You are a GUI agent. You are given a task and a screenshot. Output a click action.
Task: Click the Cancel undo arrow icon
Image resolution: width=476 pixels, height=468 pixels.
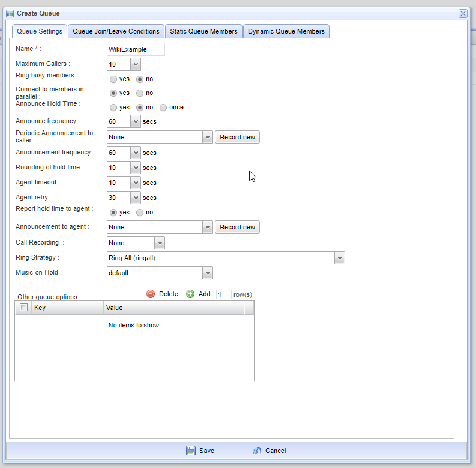click(257, 451)
